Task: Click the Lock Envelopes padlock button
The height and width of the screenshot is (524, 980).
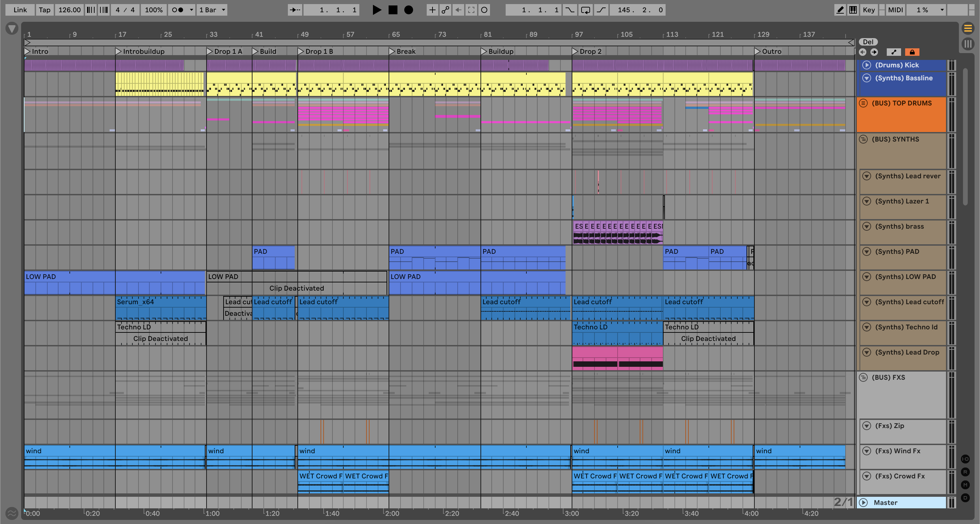Action: coord(912,52)
